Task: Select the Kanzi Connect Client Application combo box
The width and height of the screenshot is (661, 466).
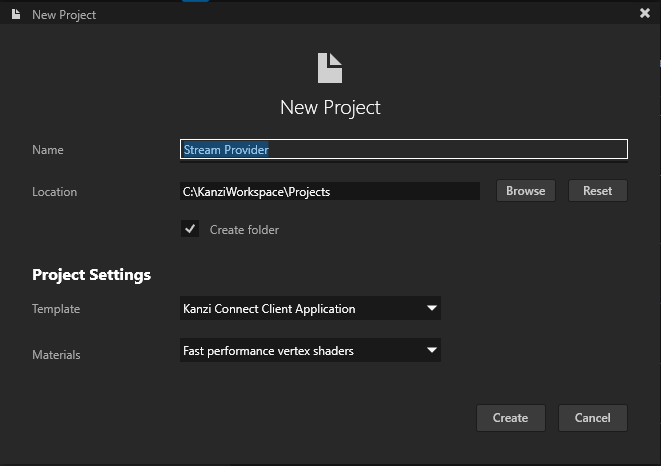Action: tap(300, 309)
